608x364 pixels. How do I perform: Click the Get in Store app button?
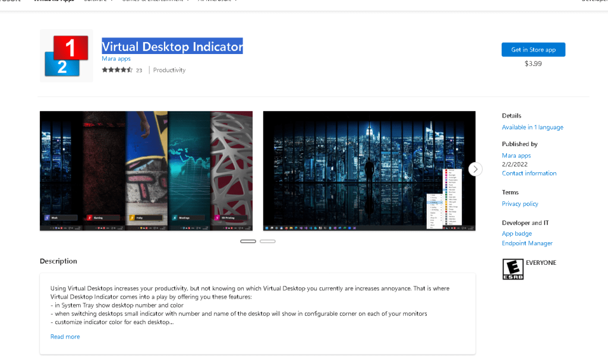pos(533,49)
